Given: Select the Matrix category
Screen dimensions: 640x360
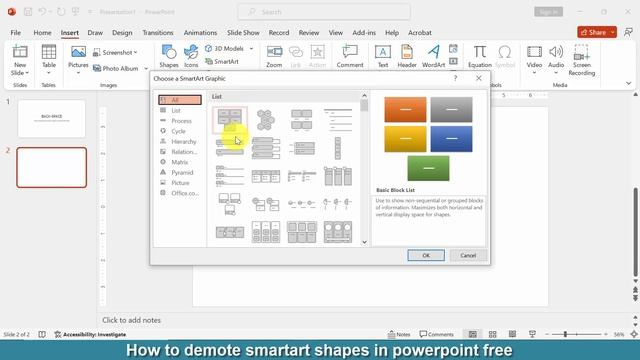Looking at the screenshot, I should coord(180,162).
